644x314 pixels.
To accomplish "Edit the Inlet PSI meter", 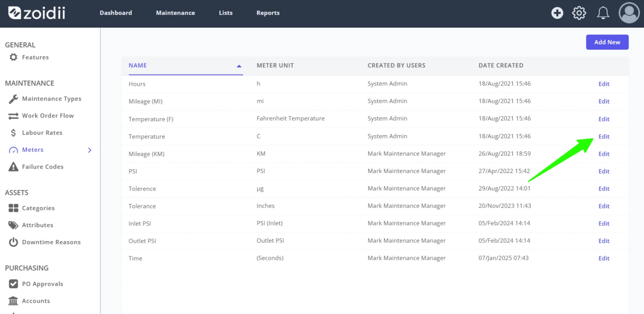I will click(x=604, y=224).
